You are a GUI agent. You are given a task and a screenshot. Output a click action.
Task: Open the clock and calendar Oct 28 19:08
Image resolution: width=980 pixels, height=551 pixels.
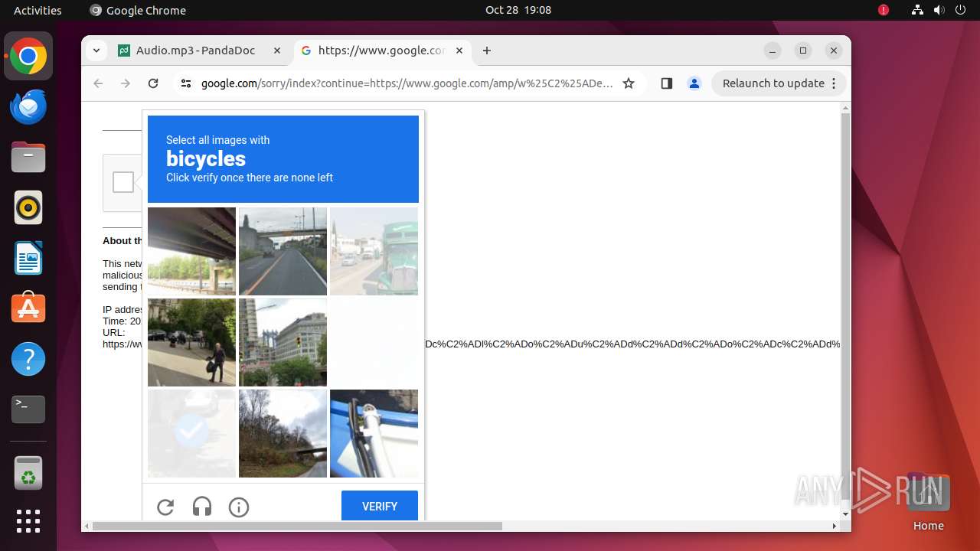pyautogui.click(x=518, y=10)
